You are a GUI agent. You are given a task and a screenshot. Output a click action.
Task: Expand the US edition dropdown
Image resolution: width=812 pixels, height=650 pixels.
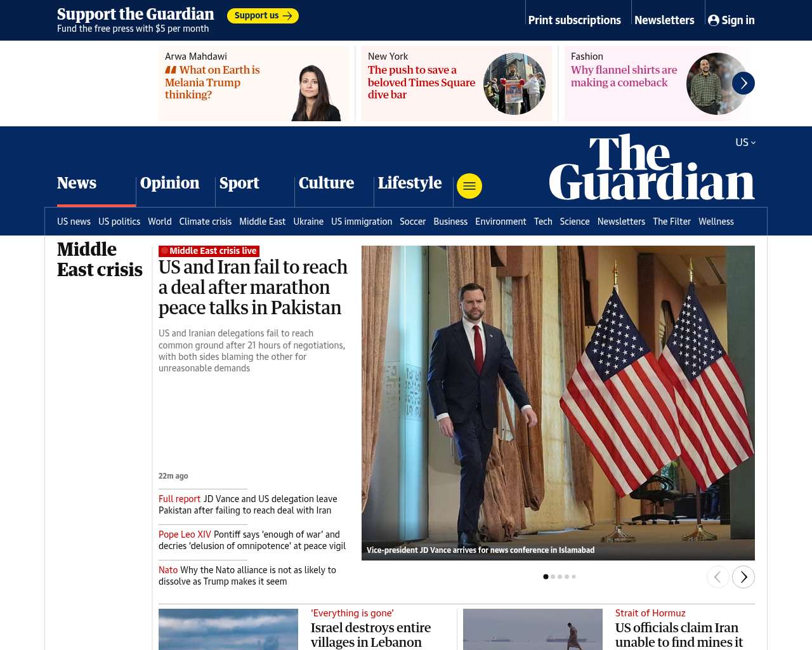pos(745,142)
